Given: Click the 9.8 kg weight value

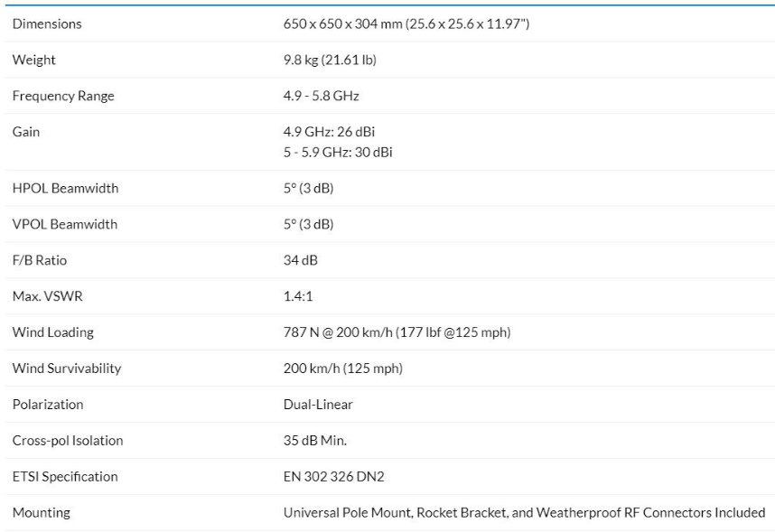Looking at the screenshot, I should (330, 60).
